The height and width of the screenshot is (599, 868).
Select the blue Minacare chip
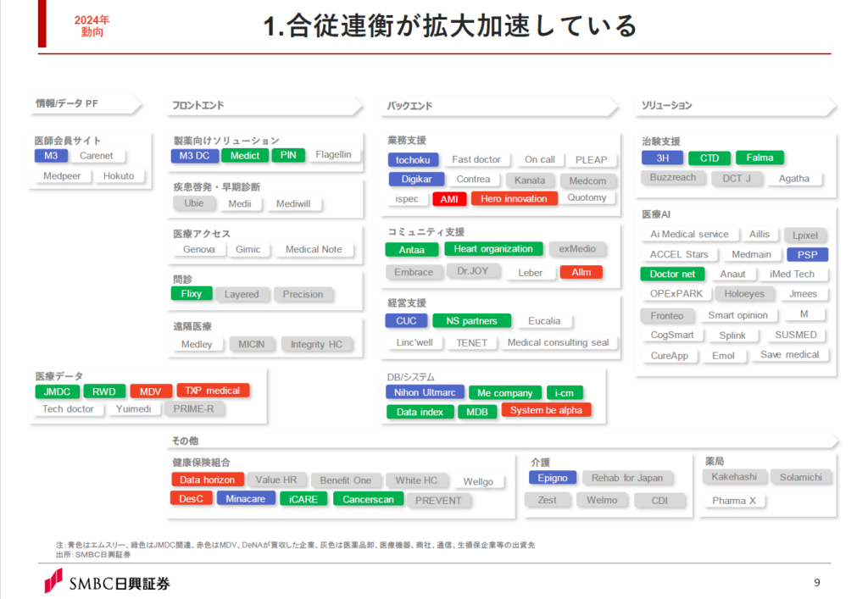(245, 499)
